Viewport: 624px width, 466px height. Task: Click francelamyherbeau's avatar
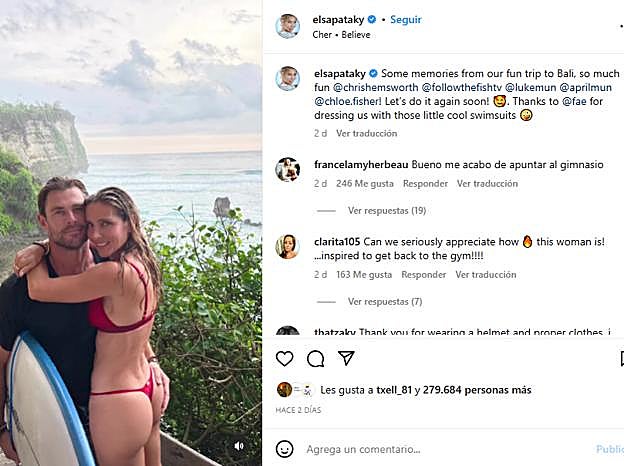click(288, 169)
